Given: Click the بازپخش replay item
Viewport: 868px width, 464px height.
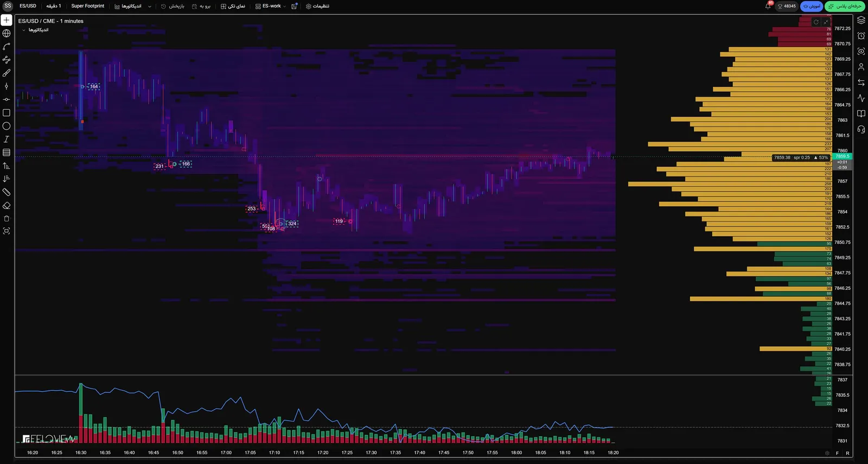Looking at the screenshot, I should tap(173, 6).
